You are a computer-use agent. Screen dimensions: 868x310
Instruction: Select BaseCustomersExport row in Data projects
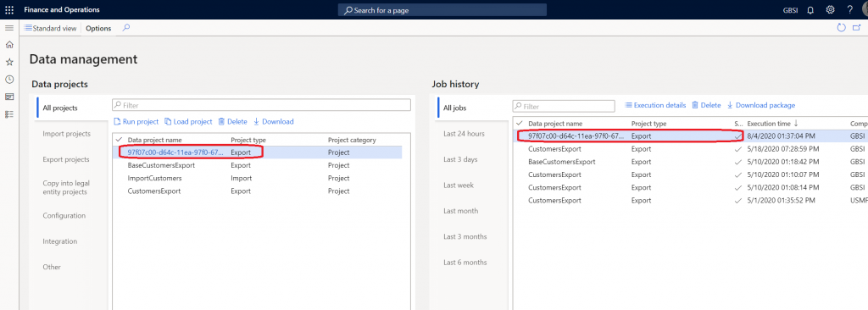pyautogui.click(x=258, y=165)
